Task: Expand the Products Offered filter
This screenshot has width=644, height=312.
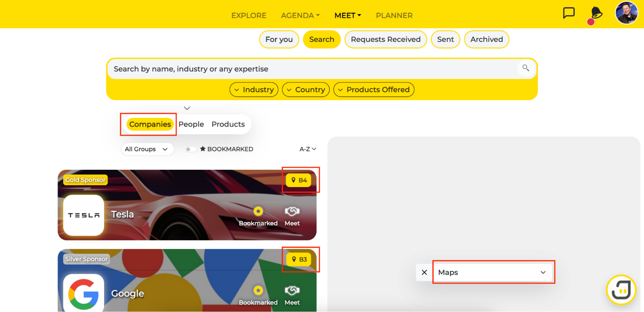Action: 374,90
